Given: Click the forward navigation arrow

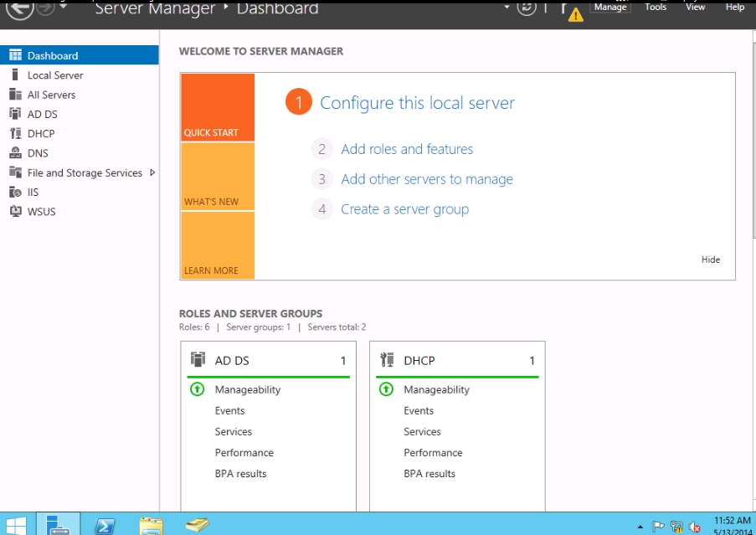Looking at the screenshot, I should [46, 7].
